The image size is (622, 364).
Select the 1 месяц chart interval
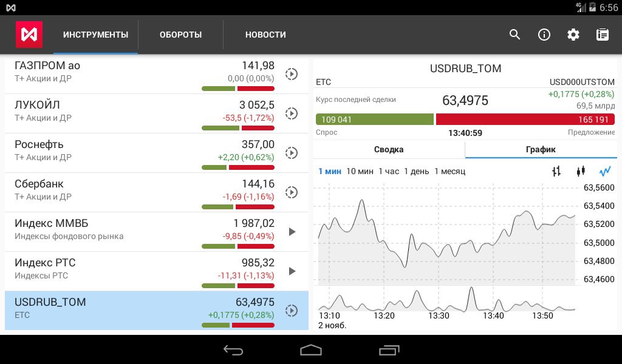pyautogui.click(x=450, y=172)
